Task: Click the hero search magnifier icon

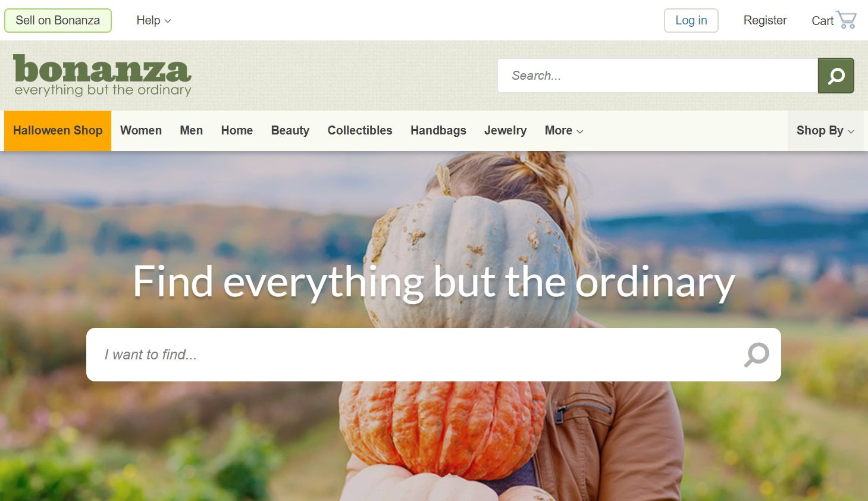Action: (x=757, y=355)
